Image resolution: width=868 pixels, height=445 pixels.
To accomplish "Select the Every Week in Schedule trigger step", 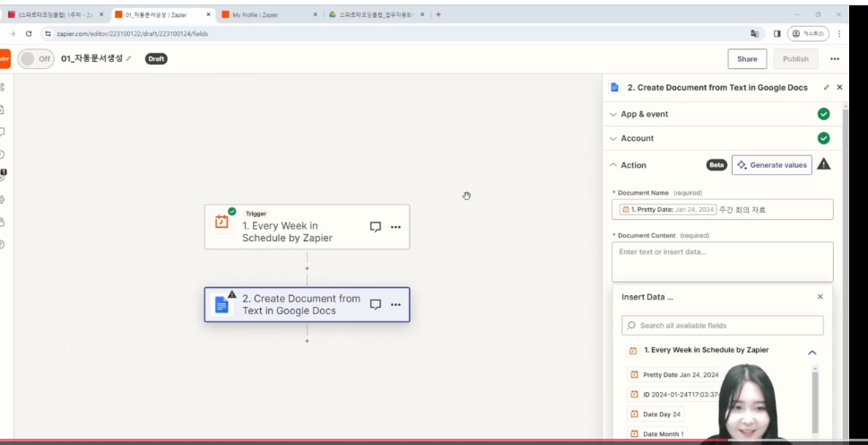I will point(307,227).
